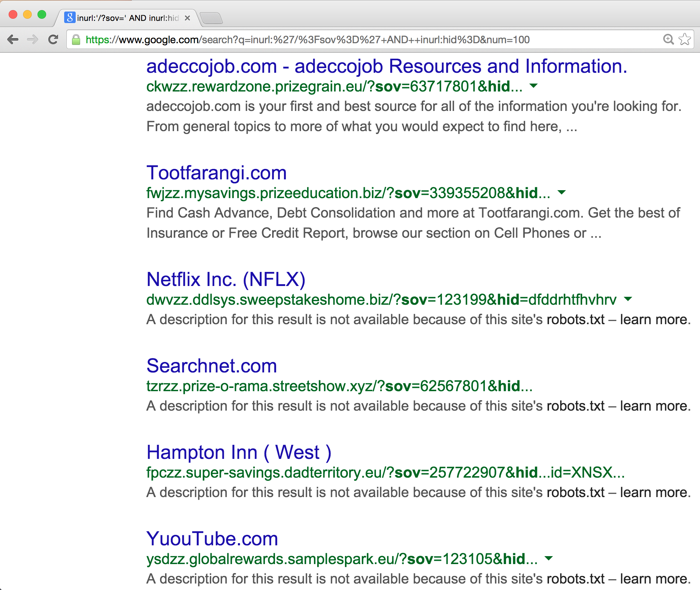Open the Searchnet.com result
The width and height of the screenshot is (700, 590).
click(212, 366)
